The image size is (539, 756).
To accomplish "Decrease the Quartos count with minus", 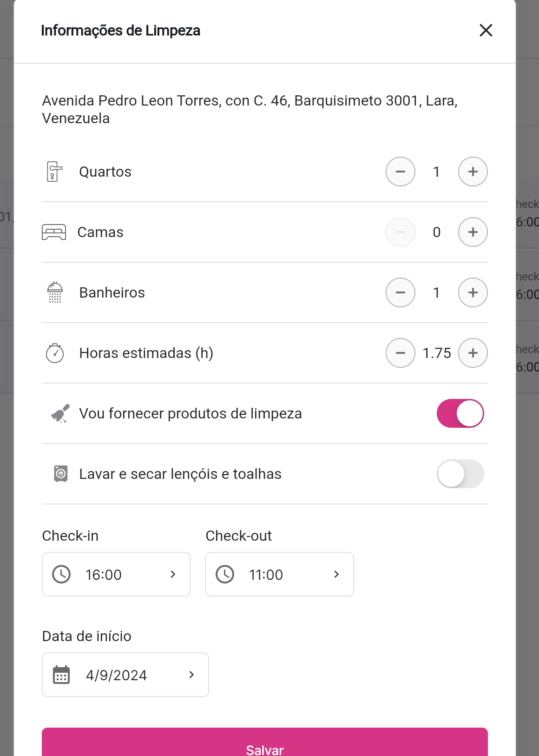I will click(x=400, y=172).
